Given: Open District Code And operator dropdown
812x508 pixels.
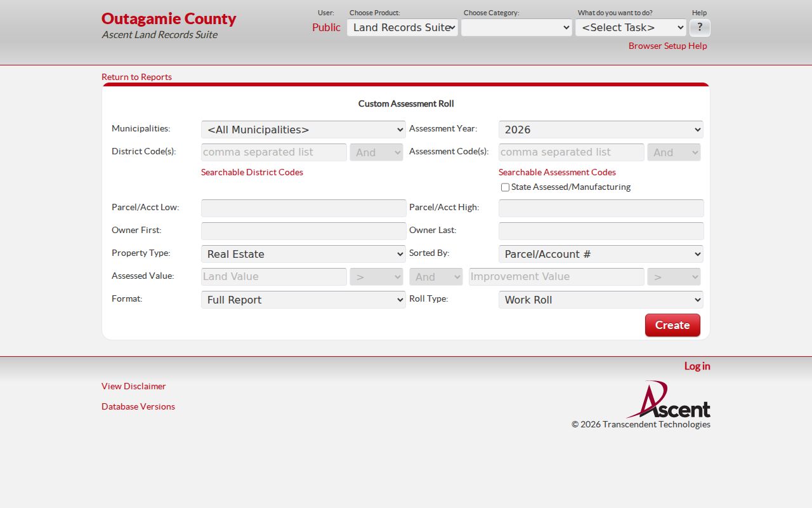Looking at the screenshot, I should coord(376,152).
